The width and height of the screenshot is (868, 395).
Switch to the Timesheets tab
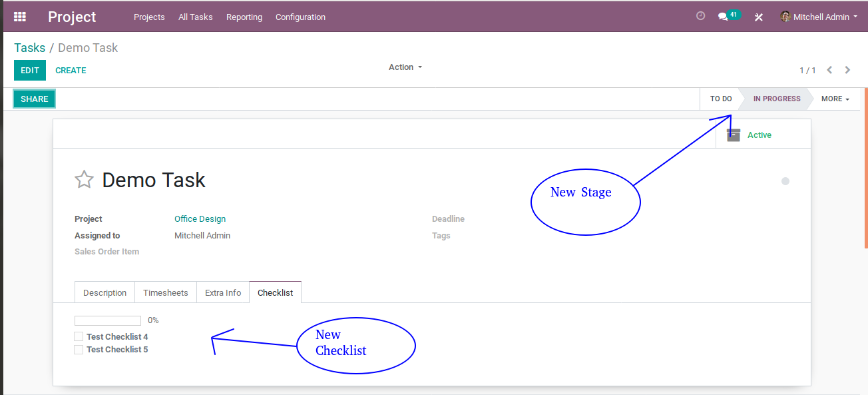tap(166, 292)
